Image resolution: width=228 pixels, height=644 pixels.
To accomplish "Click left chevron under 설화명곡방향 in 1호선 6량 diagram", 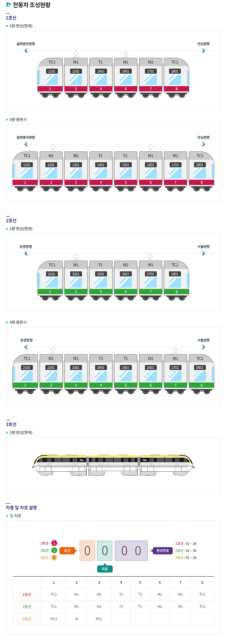I will 26,51.
